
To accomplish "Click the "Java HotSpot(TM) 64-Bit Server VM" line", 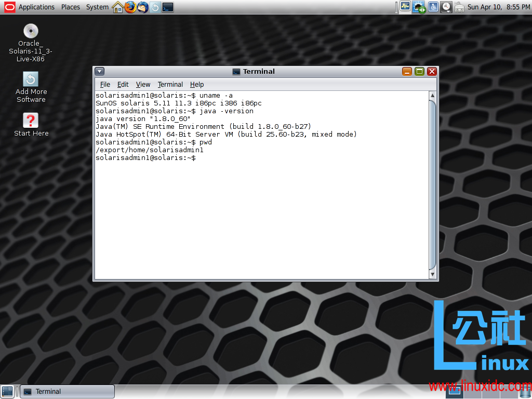I will coord(226,135).
